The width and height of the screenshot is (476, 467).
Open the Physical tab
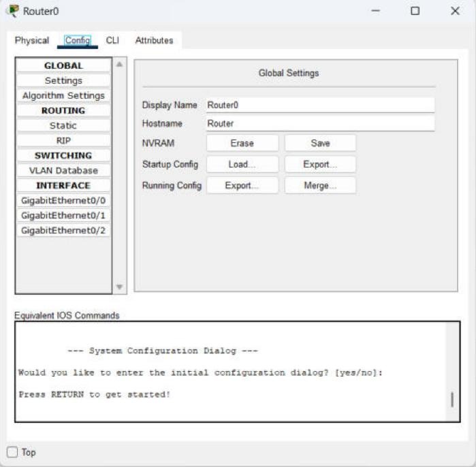32,40
